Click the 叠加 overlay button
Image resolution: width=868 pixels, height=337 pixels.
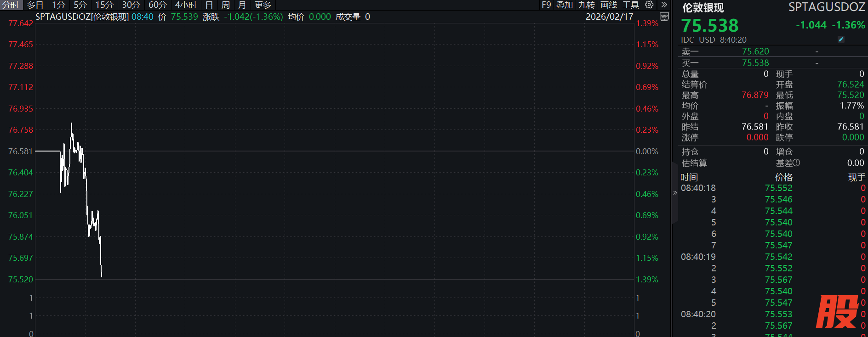(564, 5)
